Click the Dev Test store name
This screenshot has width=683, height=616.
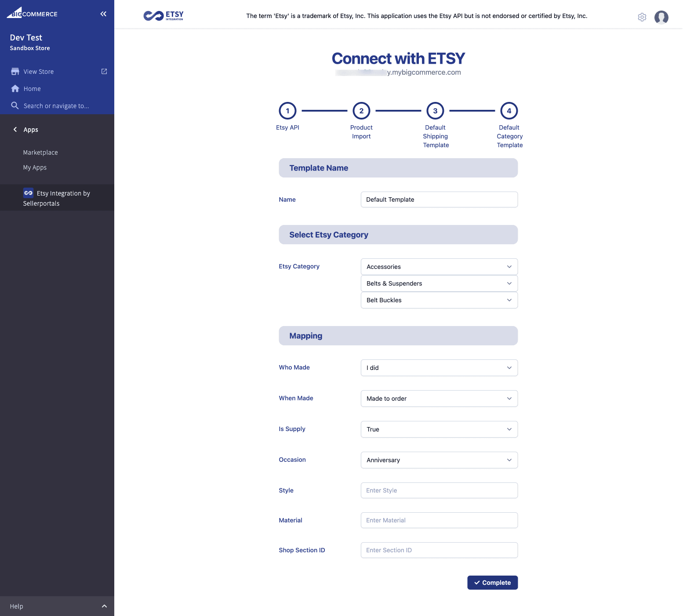point(26,38)
